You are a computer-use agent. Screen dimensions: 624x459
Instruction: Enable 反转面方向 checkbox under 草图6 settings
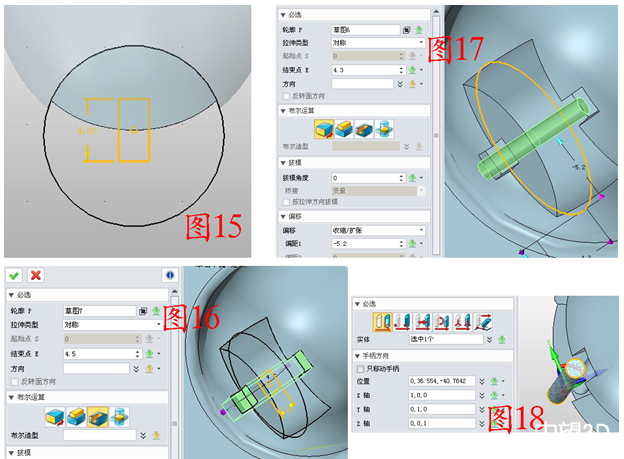click(x=286, y=97)
